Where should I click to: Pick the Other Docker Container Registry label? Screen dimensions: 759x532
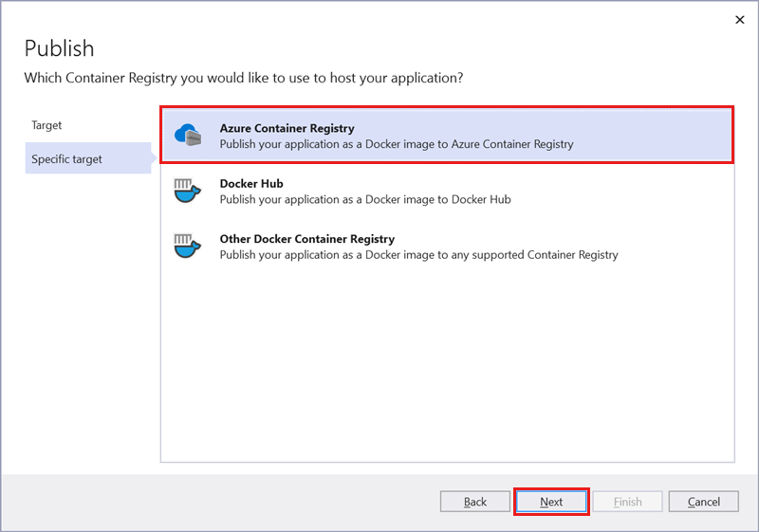pos(306,239)
